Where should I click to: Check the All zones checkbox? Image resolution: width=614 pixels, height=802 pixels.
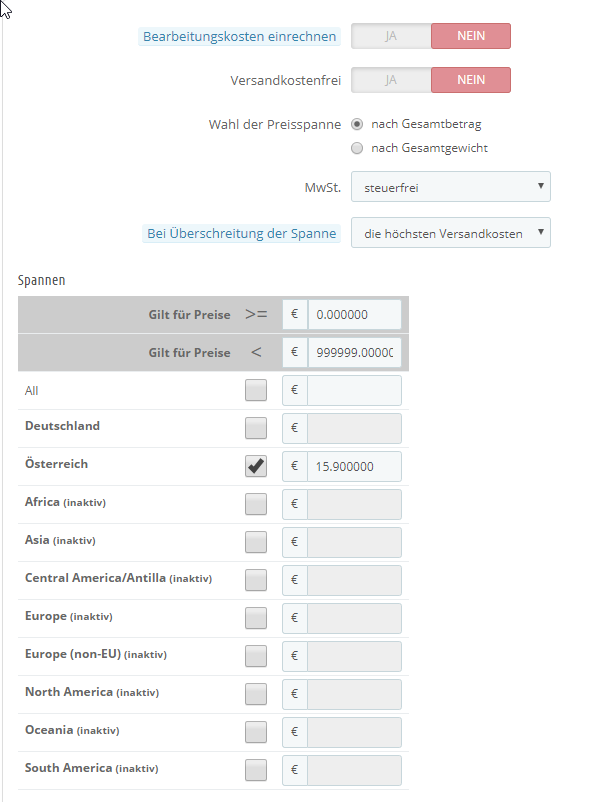(256, 391)
